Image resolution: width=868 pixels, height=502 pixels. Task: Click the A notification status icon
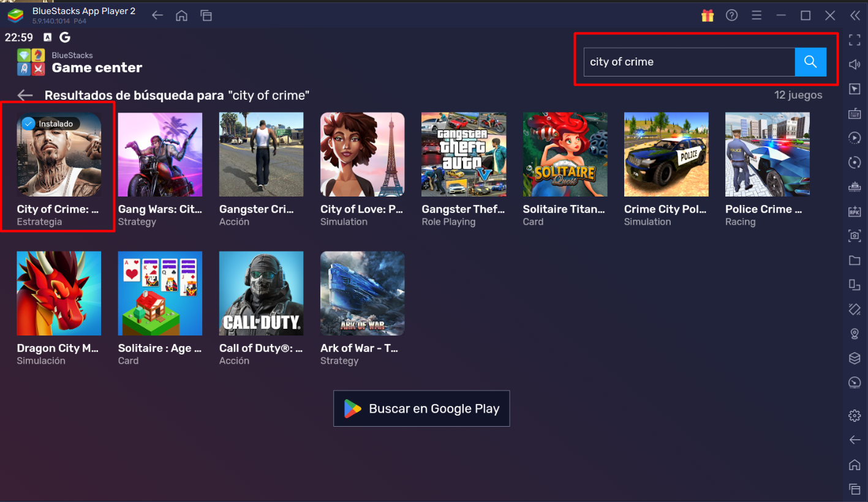click(x=48, y=37)
